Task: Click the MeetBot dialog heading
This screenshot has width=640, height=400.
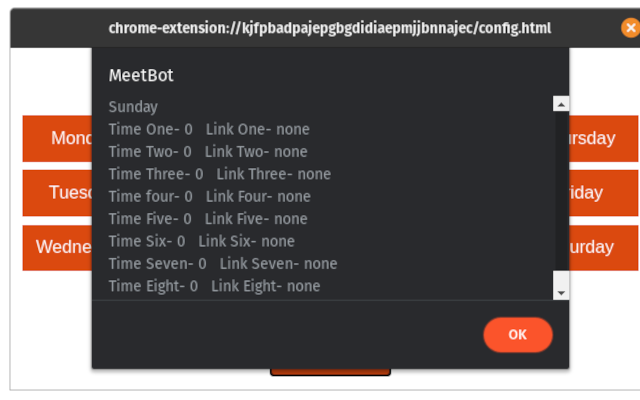Action: tap(141, 76)
